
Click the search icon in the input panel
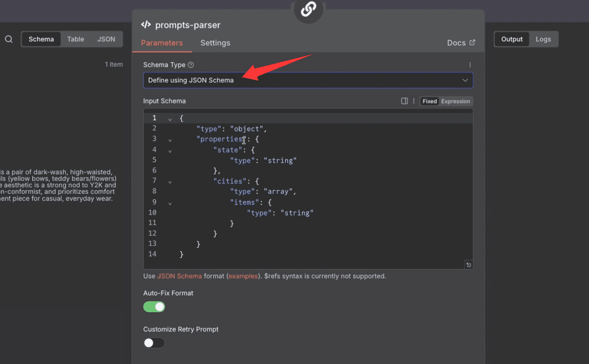[9, 39]
